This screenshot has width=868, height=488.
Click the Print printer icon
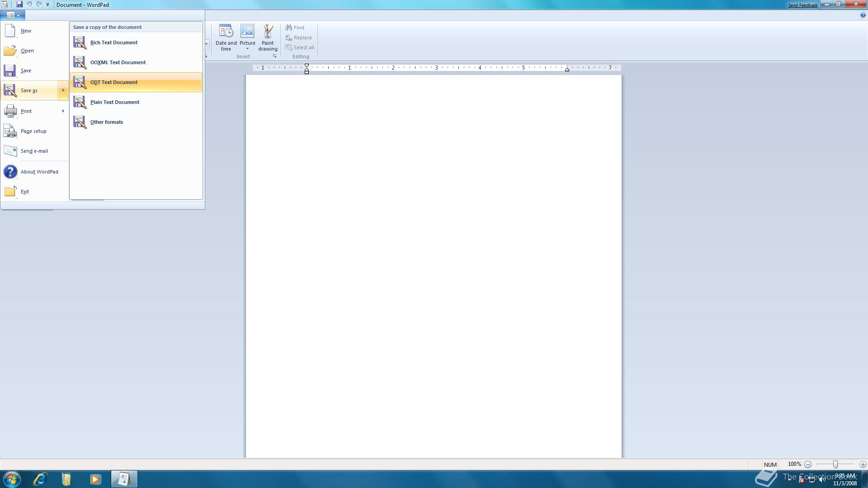pos(10,111)
